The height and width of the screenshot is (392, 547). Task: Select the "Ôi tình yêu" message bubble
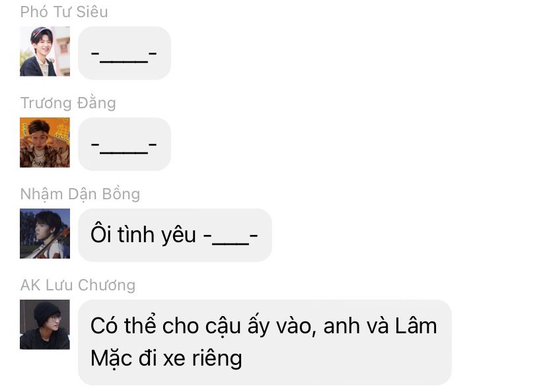pos(175,235)
